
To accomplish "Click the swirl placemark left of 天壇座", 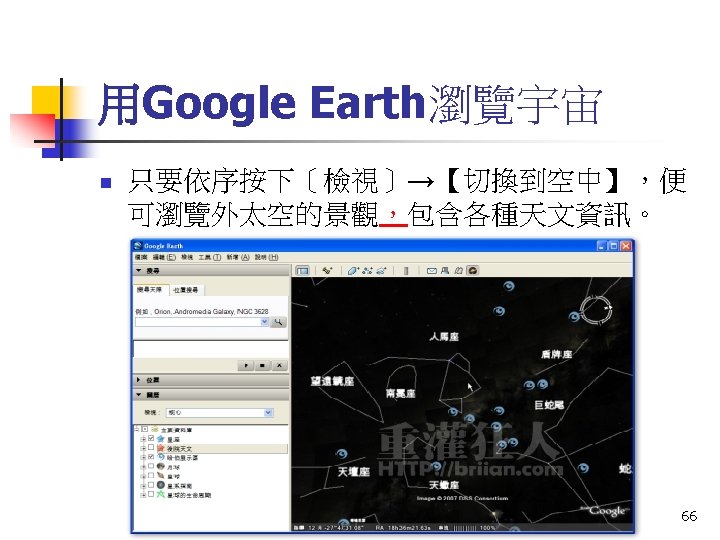I will 342,454.
